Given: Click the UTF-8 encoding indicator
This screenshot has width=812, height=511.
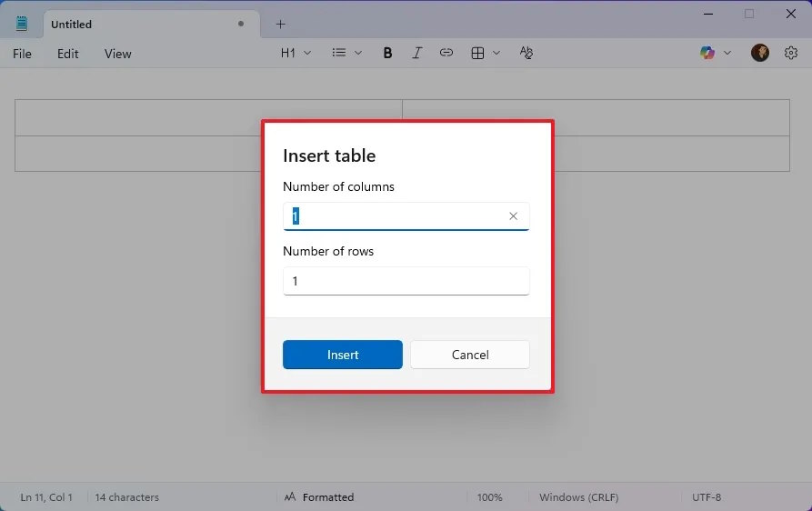Looking at the screenshot, I should [x=707, y=497].
